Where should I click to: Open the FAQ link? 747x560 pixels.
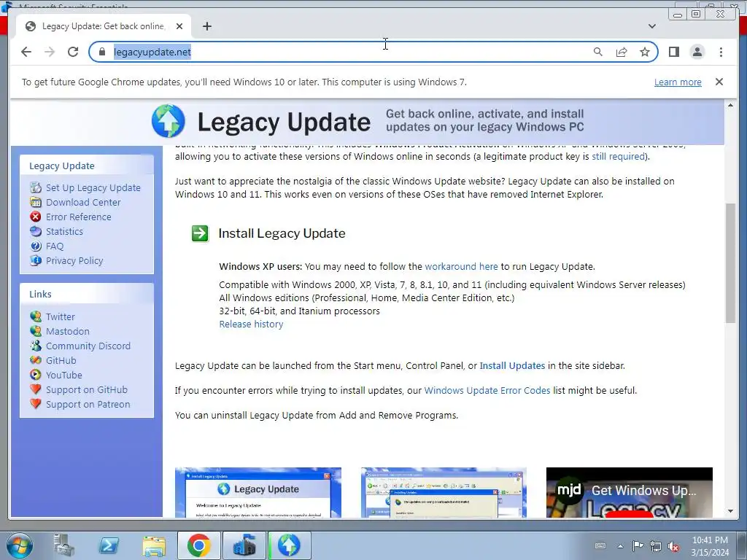click(x=55, y=246)
